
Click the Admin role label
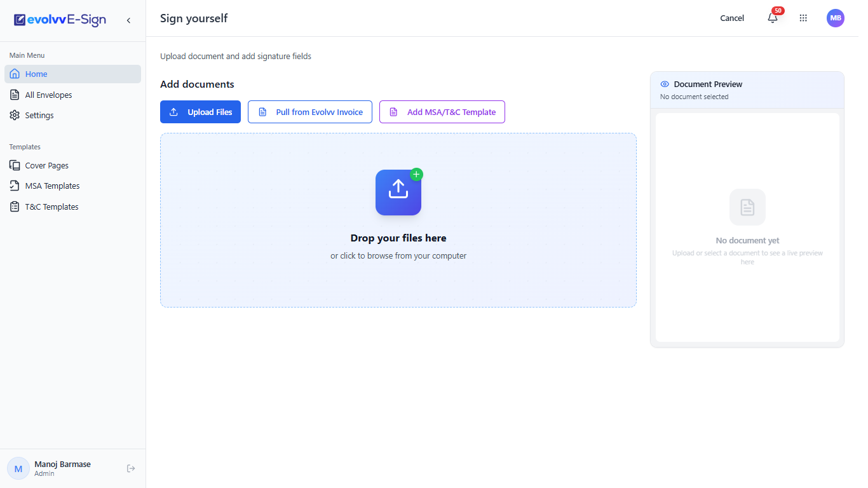(x=44, y=473)
